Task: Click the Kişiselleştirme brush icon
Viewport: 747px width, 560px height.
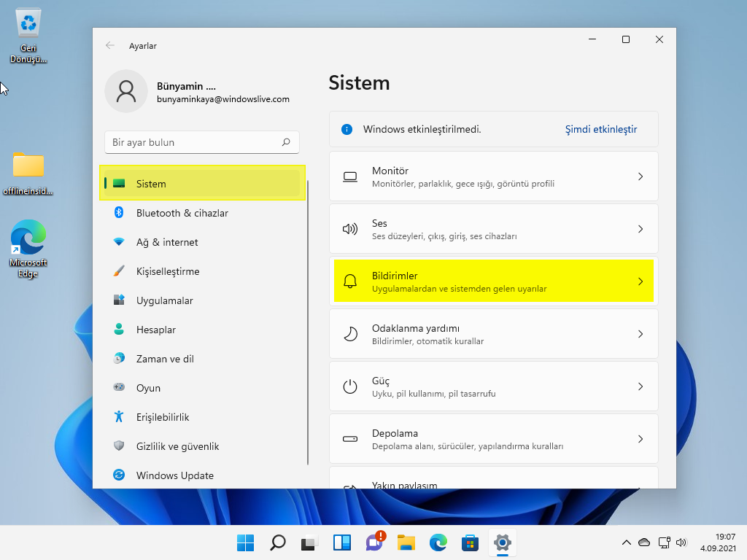Action: tap(118, 271)
